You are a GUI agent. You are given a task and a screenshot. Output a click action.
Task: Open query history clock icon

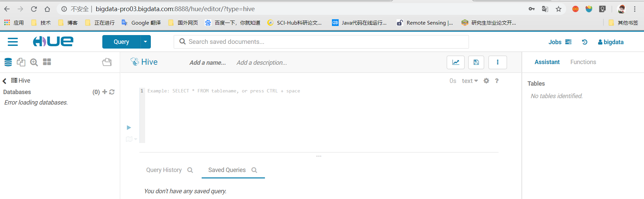(585, 42)
